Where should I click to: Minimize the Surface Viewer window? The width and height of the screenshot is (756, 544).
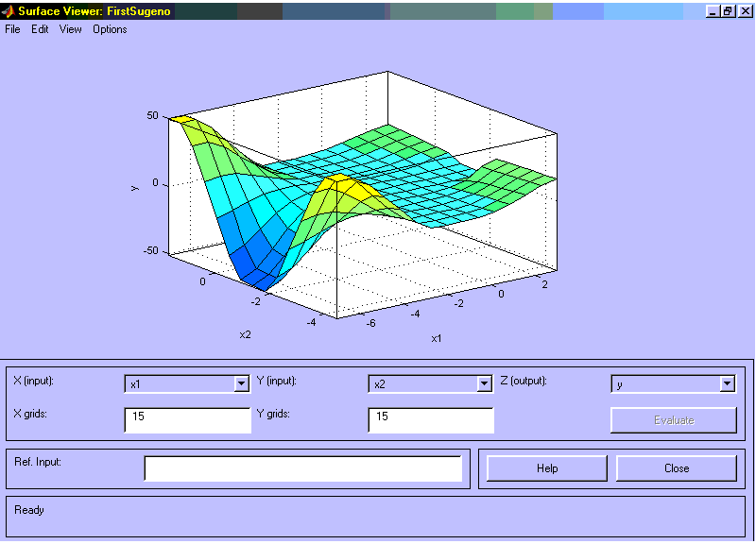tap(713, 11)
